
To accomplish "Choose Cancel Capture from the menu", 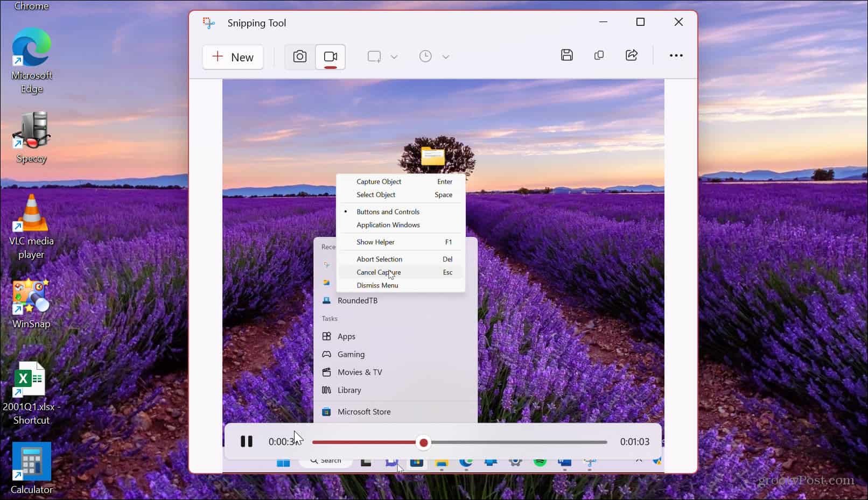I will click(378, 272).
